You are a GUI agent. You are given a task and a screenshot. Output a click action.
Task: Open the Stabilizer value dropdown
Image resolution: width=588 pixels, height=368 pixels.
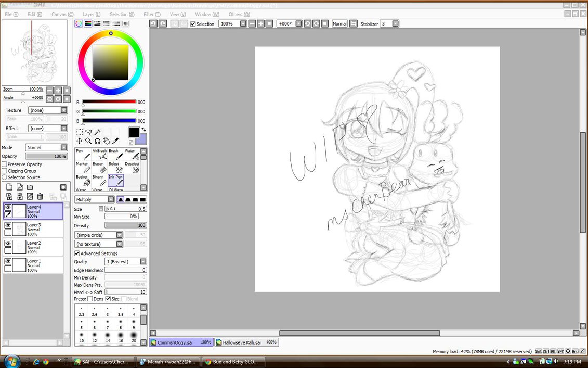pyautogui.click(x=395, y=23)
